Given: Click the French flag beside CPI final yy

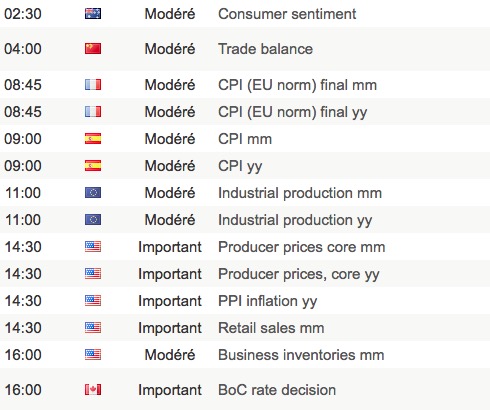Looking at the screenshot, I should (93, 112).
